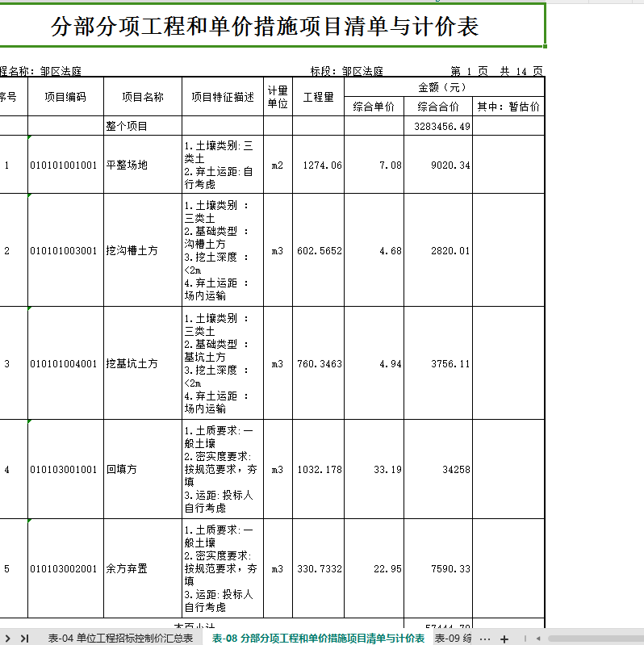Select the 工程量 header cell
644x645 pixels.
click(318, 97)
